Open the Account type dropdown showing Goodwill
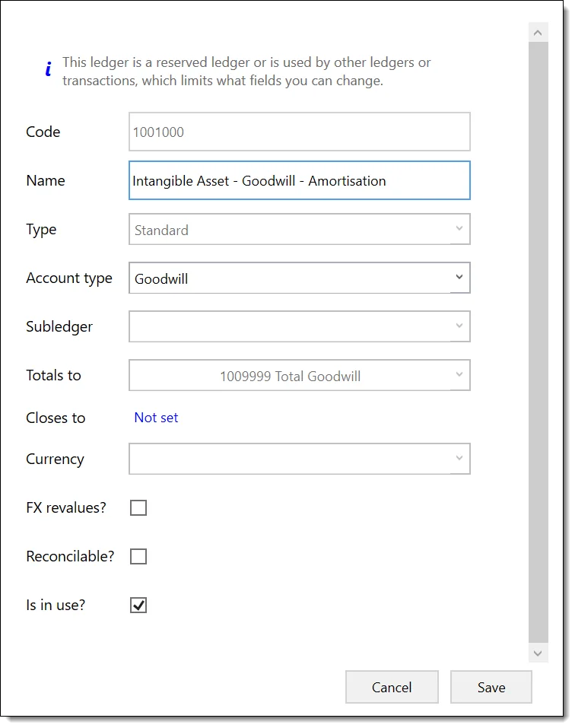The width and height of the screenshot is (575, 728). [300, 278]
